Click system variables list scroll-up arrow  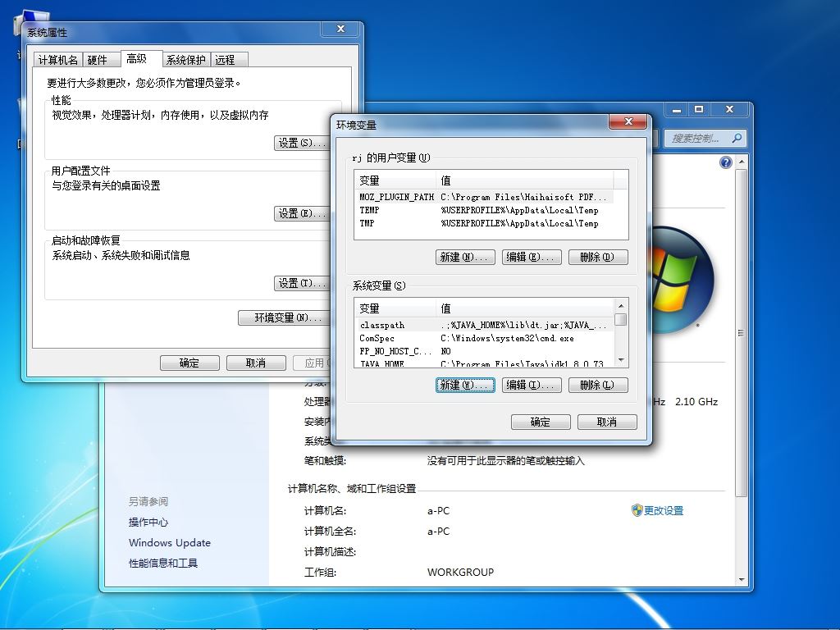621,306
